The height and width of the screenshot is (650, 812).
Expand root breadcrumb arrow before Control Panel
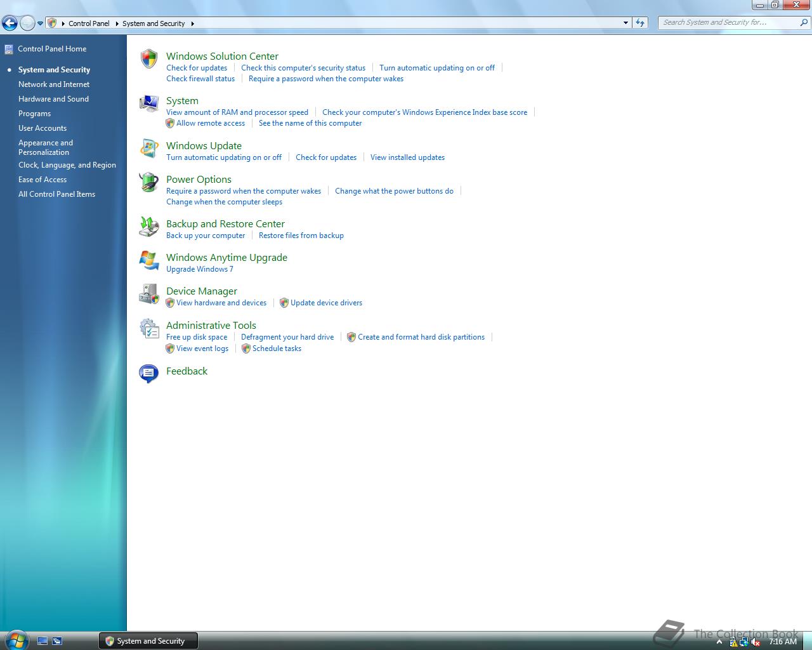tap(63, 23)
